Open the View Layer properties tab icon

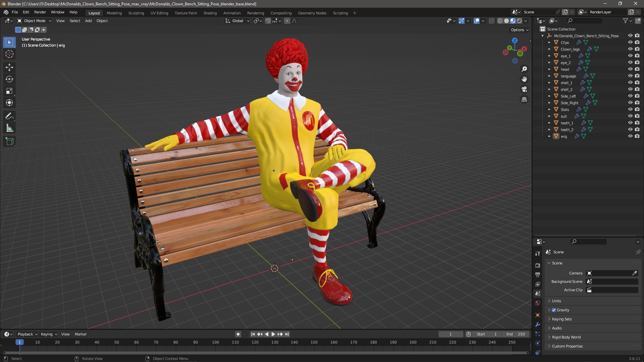click(x=538, y=284)
